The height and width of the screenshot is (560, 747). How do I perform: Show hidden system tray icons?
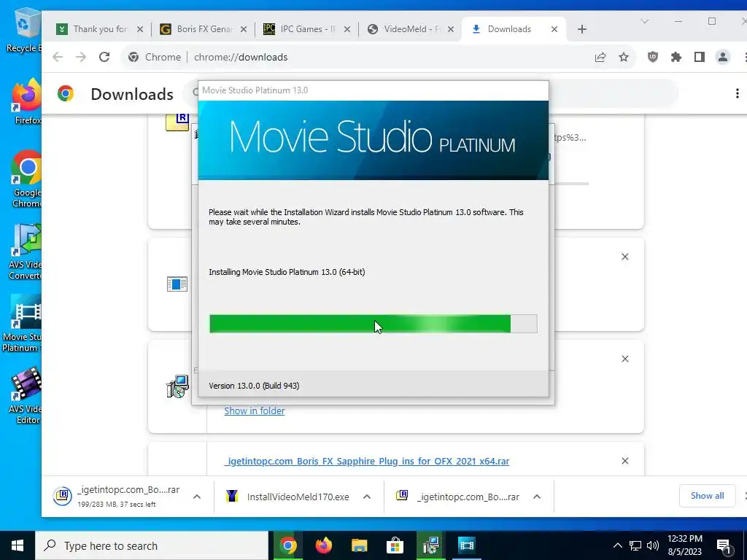pyautogui.click(x=617, y=545)
